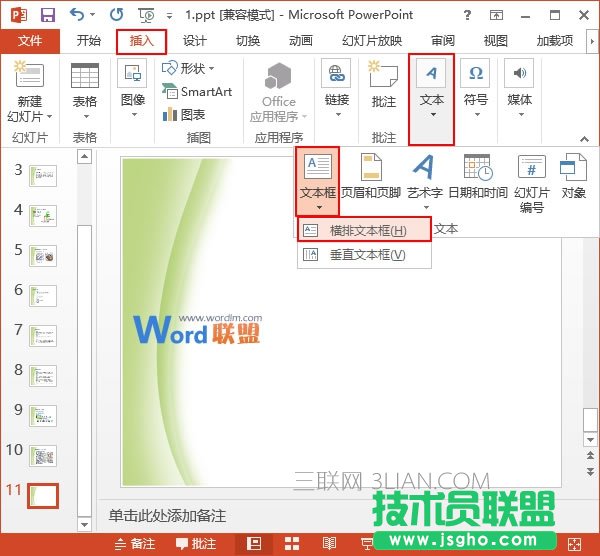This screenshot has width=600, height=556.
Task: Open the 链接 group dropdown
Action: 337,89
